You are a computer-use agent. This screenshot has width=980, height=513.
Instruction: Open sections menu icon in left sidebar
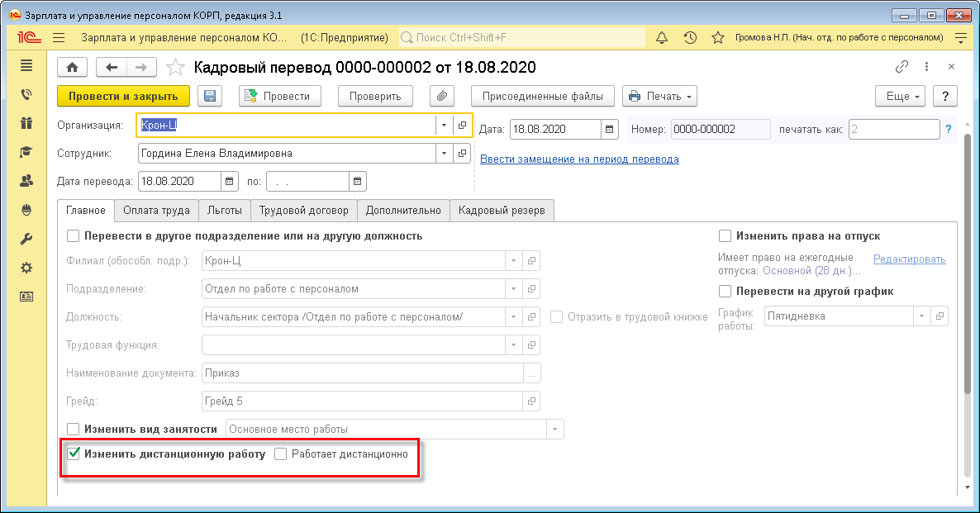[26, 65]
